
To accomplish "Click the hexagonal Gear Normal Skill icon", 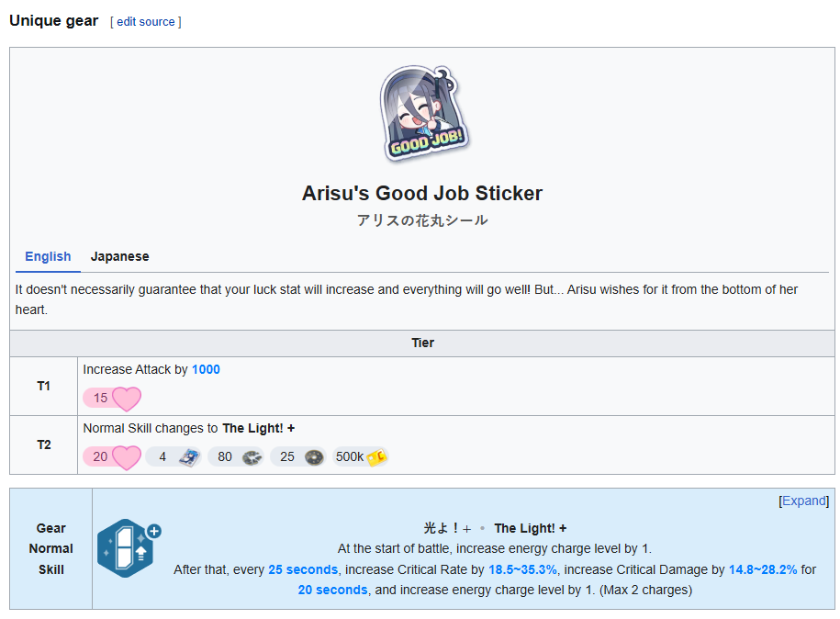I will (123, 548).
